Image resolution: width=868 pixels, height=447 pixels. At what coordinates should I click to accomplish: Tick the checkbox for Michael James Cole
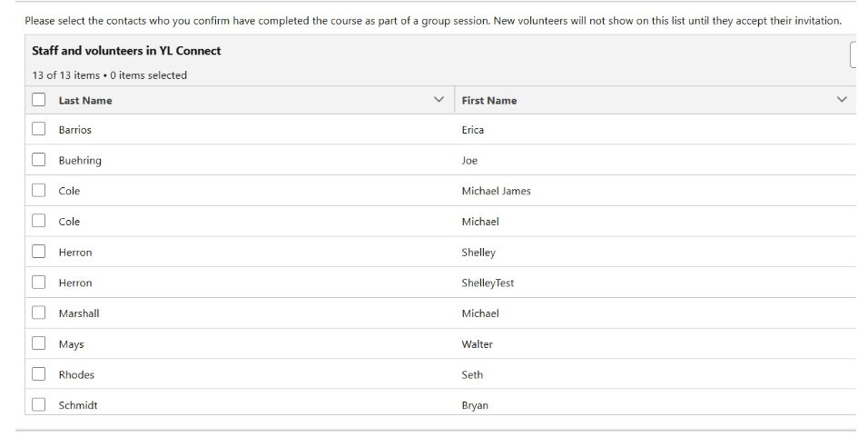[38, 191]
